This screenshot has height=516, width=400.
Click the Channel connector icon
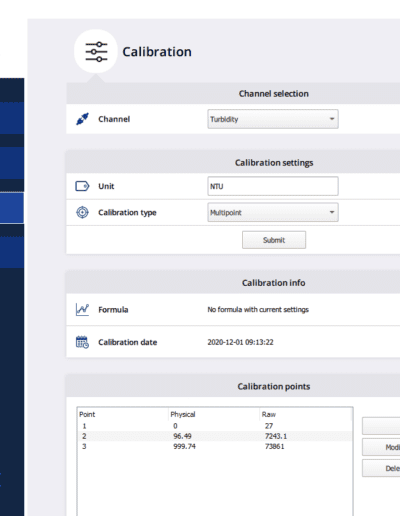coord(82,119)
